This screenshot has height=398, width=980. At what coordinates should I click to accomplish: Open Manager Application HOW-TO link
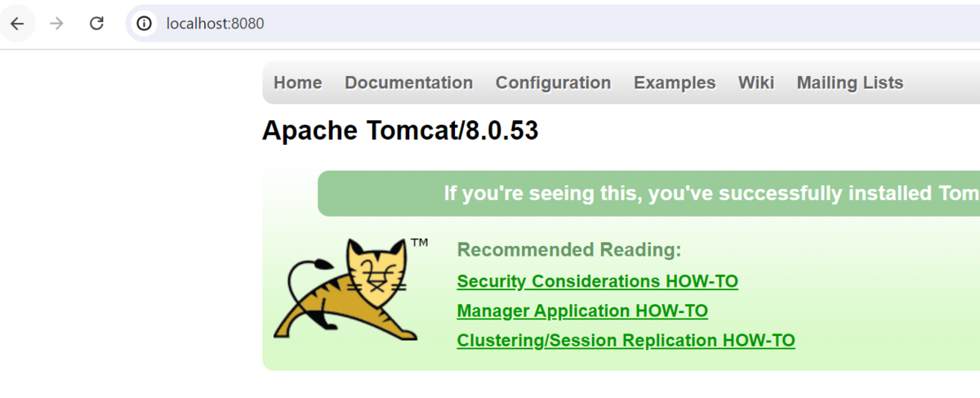coord(582,311)
